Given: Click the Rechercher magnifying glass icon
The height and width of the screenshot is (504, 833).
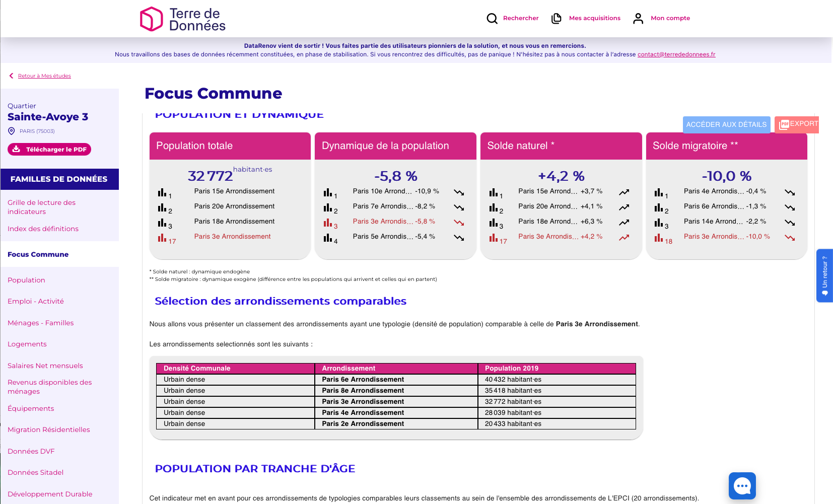Looking at the screenshot, I should (x=492, y=19).
